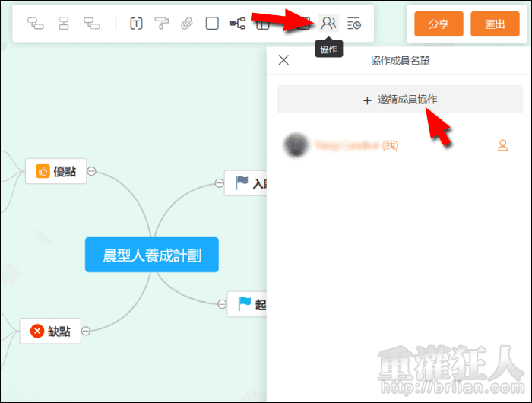
Task: Click the orange 分享 share button
Action: tap(439, 24)
